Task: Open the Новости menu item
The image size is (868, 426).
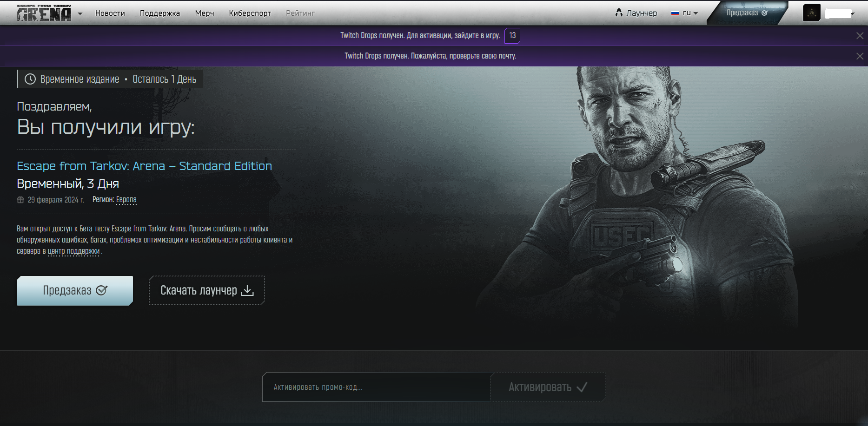Action: click(x=110, y=13)
